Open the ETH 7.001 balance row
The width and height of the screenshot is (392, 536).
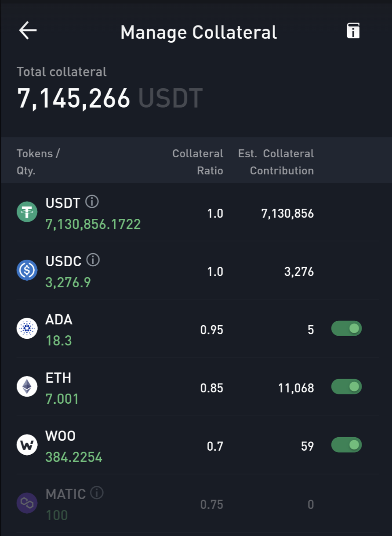coord(196,387)
